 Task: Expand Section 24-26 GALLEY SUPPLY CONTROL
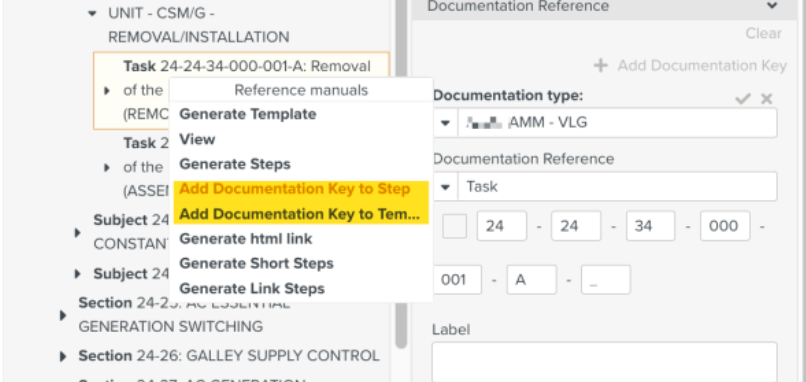(63, 356)
